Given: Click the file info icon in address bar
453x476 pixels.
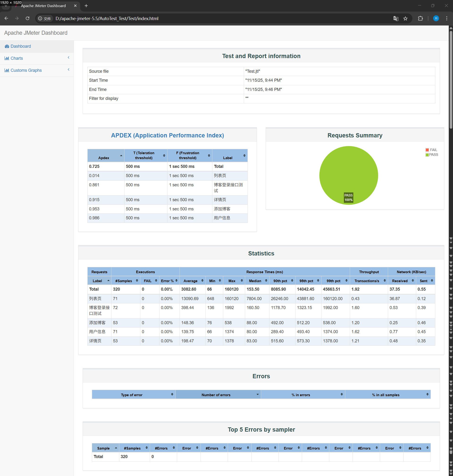Looking at the screenshot, I should point(45,19).
